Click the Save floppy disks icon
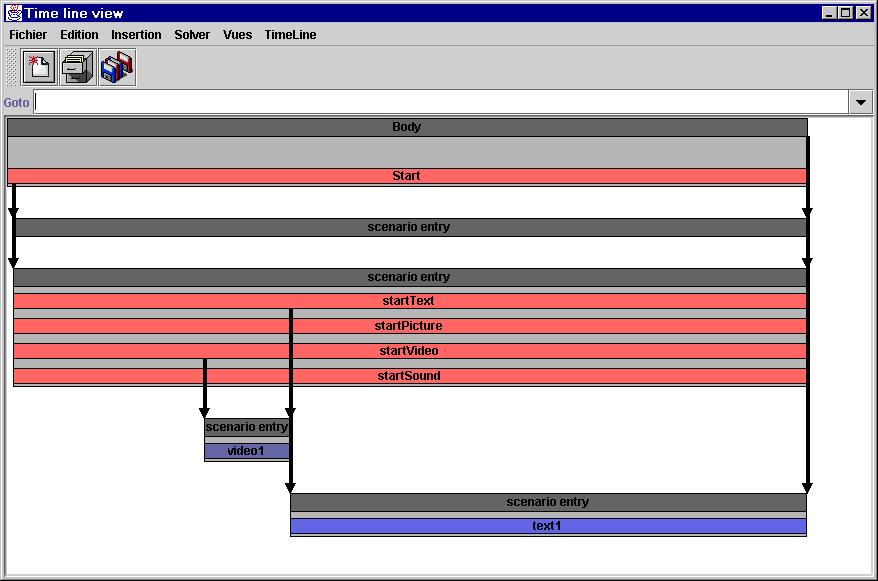Viewport: 878px width, 581px height. coord(118,67)
